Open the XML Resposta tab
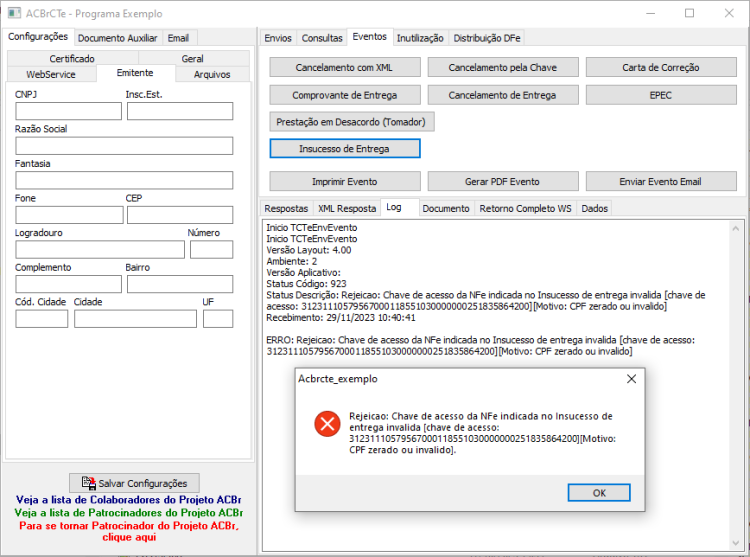The width and height of the screenshot is (750, 557). pyautogui.click(x=347, y=208)
